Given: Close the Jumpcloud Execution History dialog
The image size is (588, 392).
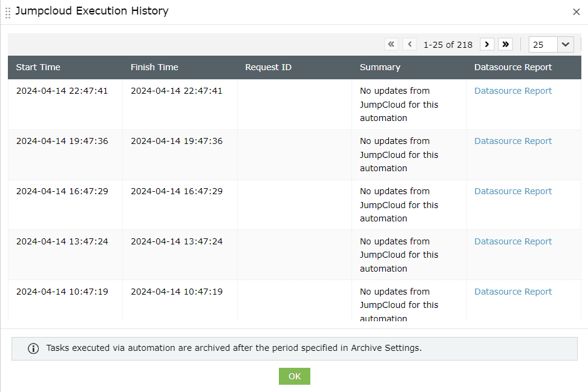Looking at the screenshot, I should pyautogui.click(x=575, y=11).
